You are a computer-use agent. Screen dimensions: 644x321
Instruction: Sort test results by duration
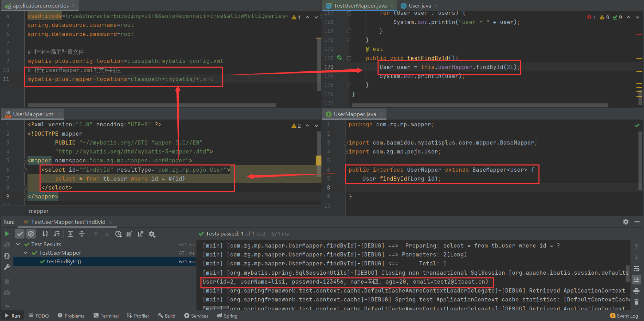(57, 234)
